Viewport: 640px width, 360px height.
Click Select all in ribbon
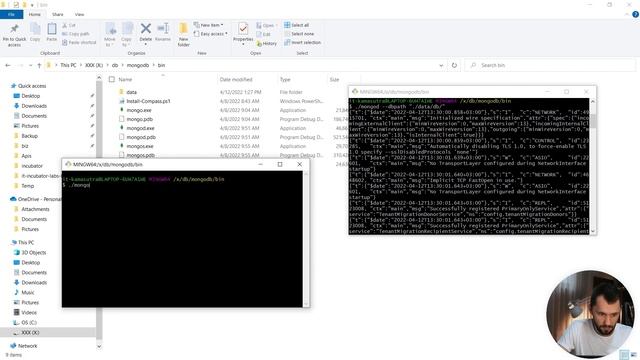(x=297, y=25)
